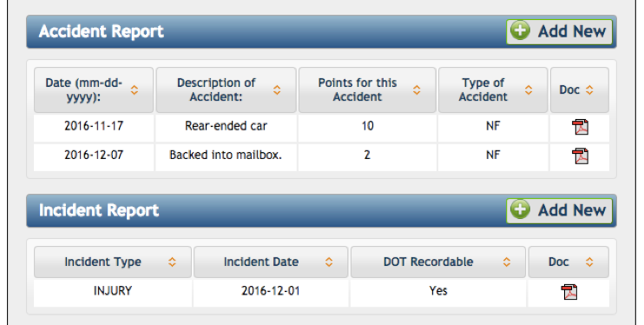The height and width of the screenshot is (325, 644).
Task: Sort incidents by Incident Type header
Action: click(113, 262)
